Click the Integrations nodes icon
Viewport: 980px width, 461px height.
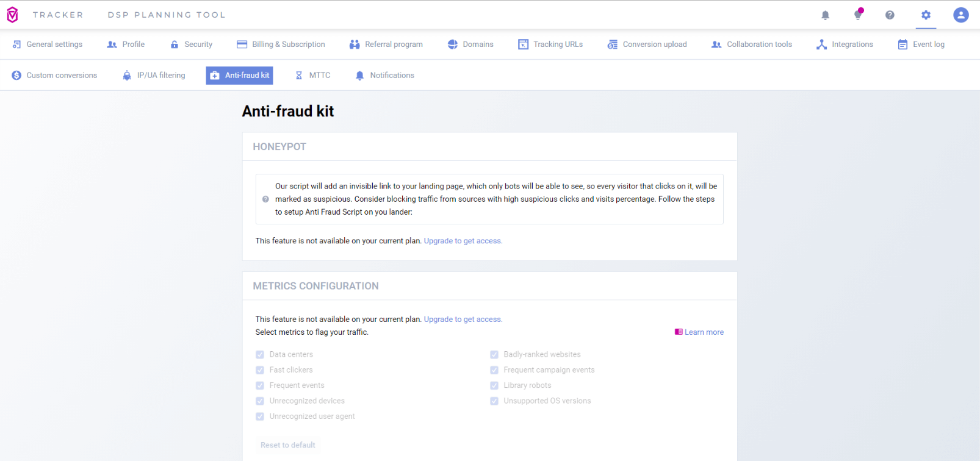click(822, 45)
